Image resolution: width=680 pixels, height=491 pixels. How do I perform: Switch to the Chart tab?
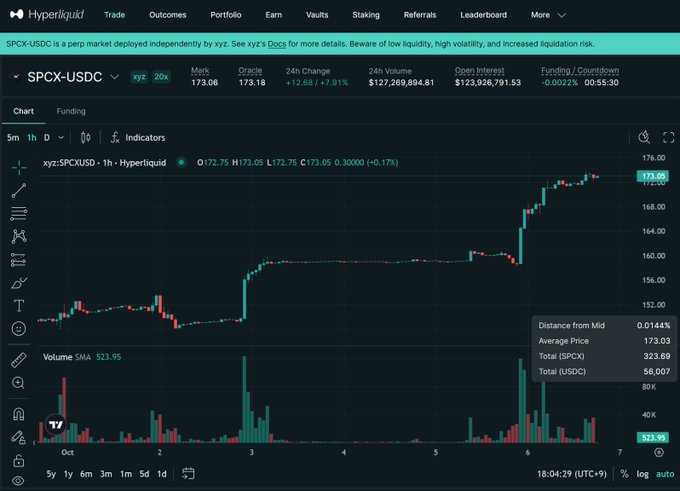point(23,111)
